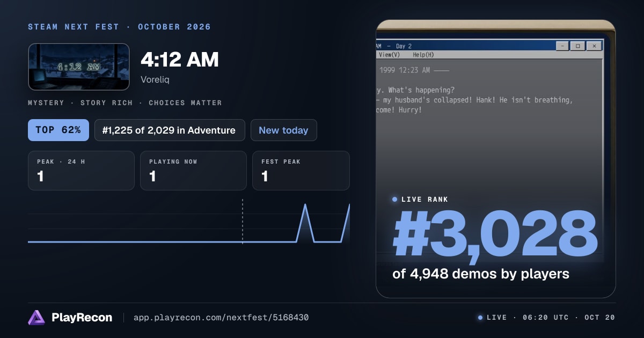Click the "LIVE RANK" label
Image resolution: width=644 pixels, height=338 pixels.
[x=425, y=200]
